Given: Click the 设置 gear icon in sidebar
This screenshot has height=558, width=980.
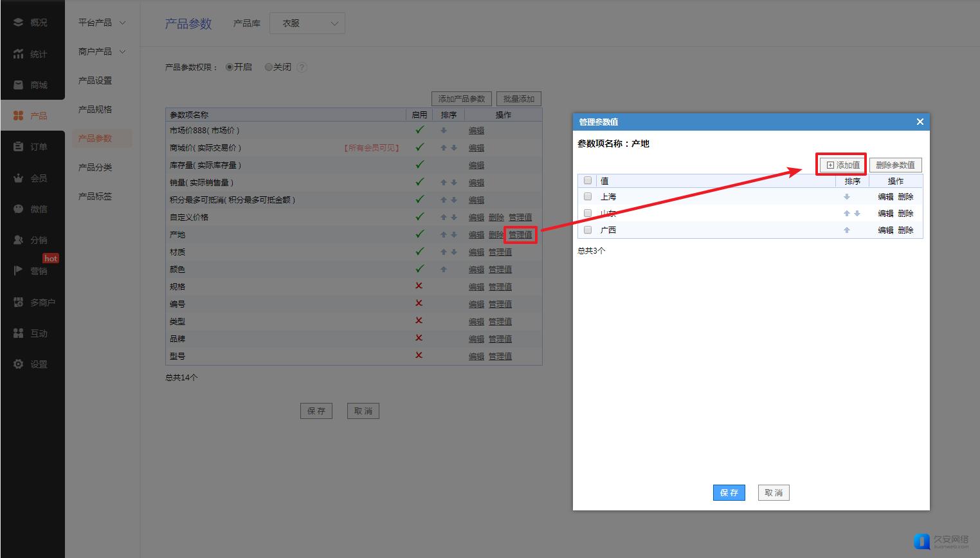Looking at the screenshot, I should click(x=18, y=364).
